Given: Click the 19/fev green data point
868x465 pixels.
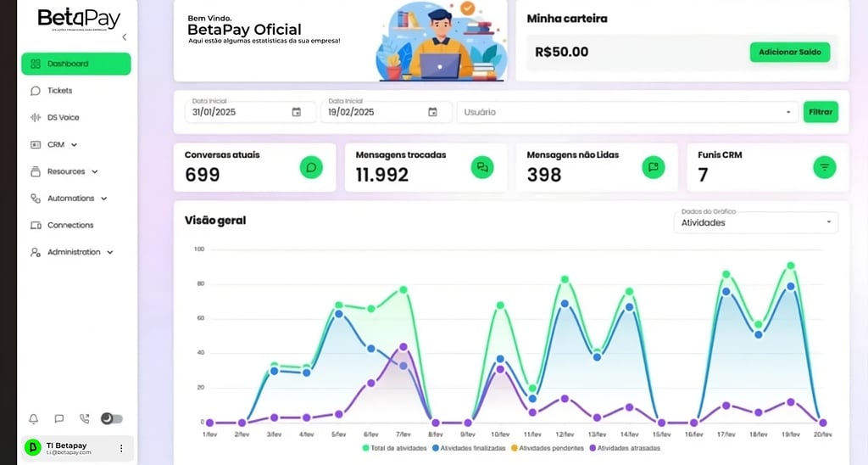Looking at the screenshot, I should (x=791, y=266).
